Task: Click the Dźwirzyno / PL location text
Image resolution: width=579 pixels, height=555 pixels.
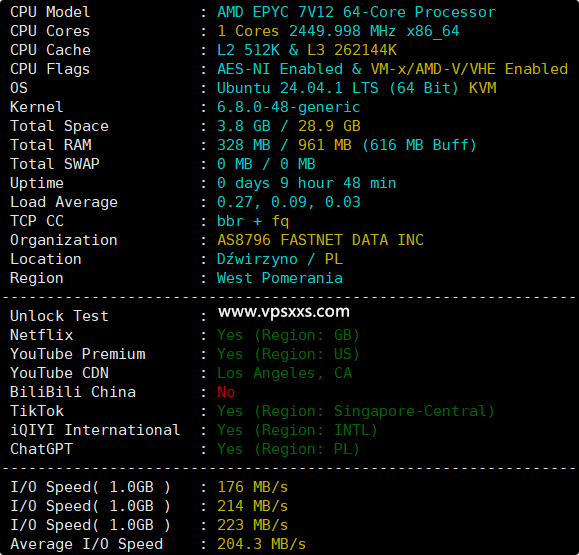Action: point(280,259)
